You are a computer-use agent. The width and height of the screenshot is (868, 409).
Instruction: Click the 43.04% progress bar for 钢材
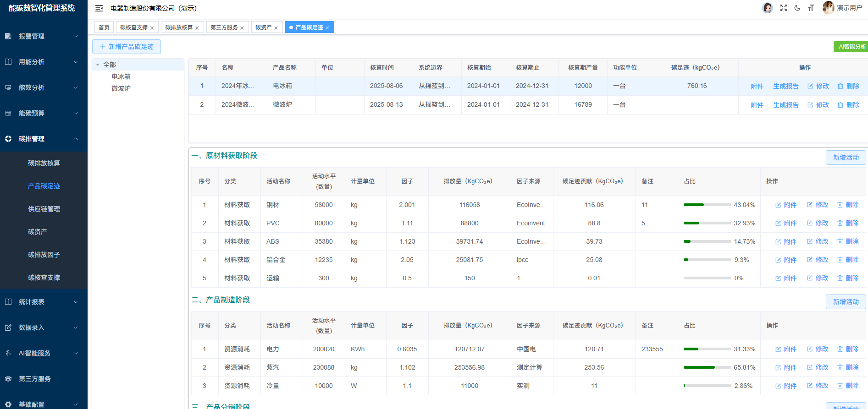(x=707, y=205)
